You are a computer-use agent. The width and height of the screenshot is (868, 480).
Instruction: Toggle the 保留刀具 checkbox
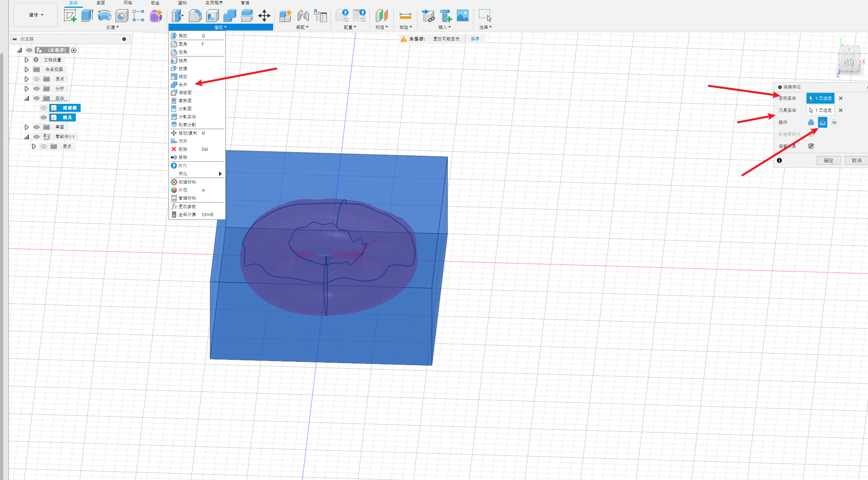tap(811, 146)
